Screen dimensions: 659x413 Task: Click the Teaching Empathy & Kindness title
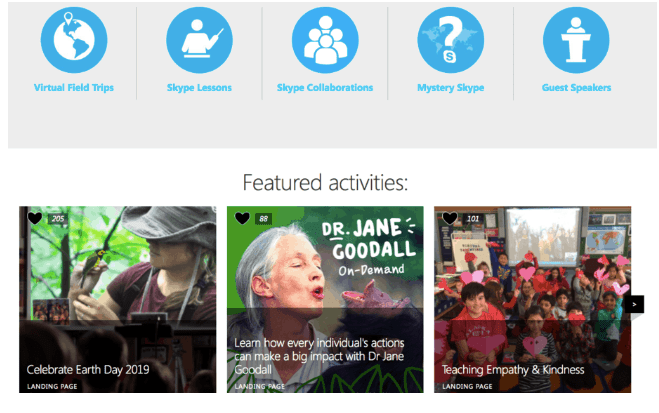click(513, 369)
